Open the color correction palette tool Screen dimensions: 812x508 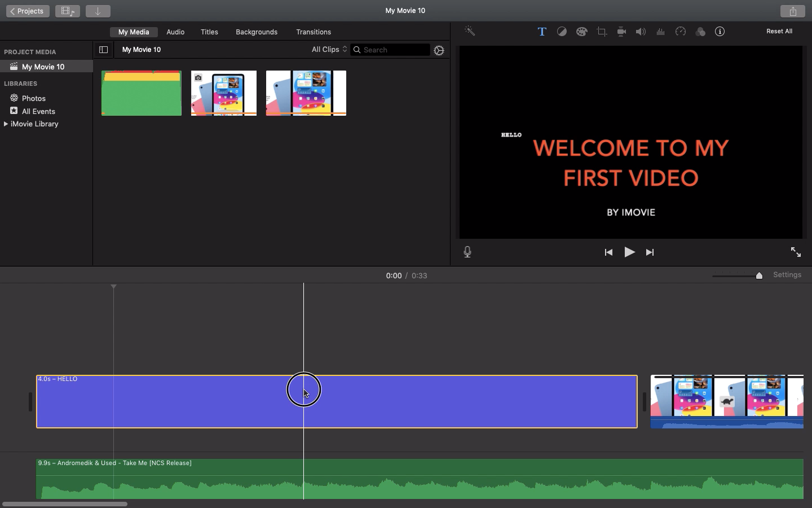581,32
